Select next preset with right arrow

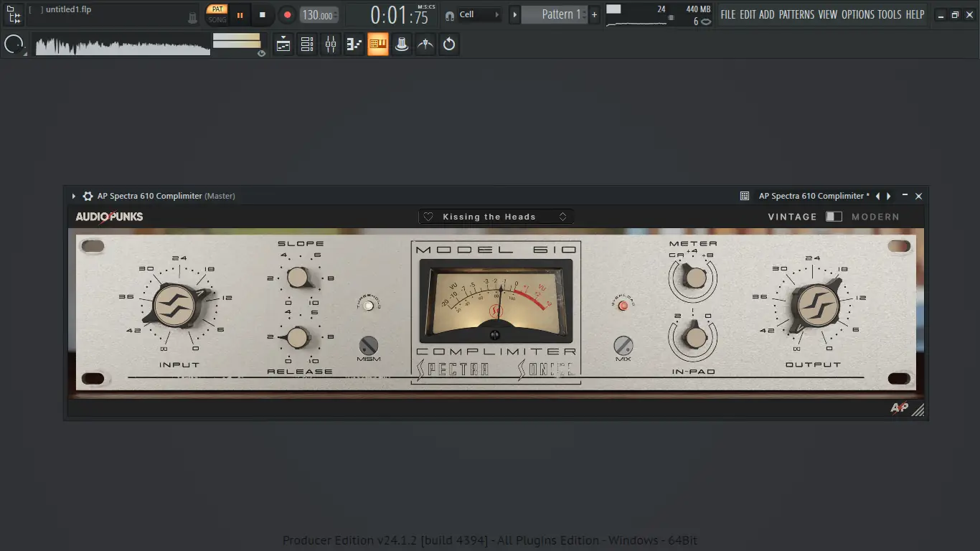[889, 196]
